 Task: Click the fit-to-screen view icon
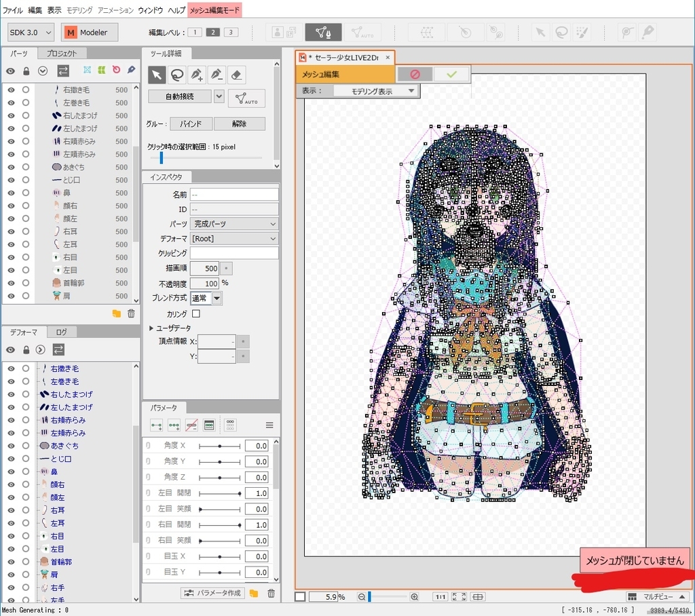point(459,597)
